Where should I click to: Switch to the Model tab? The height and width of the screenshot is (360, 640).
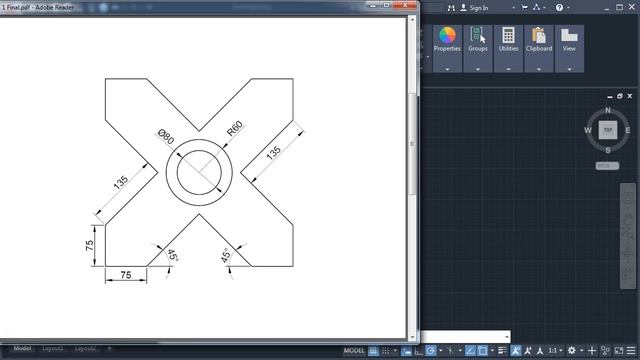22,349
